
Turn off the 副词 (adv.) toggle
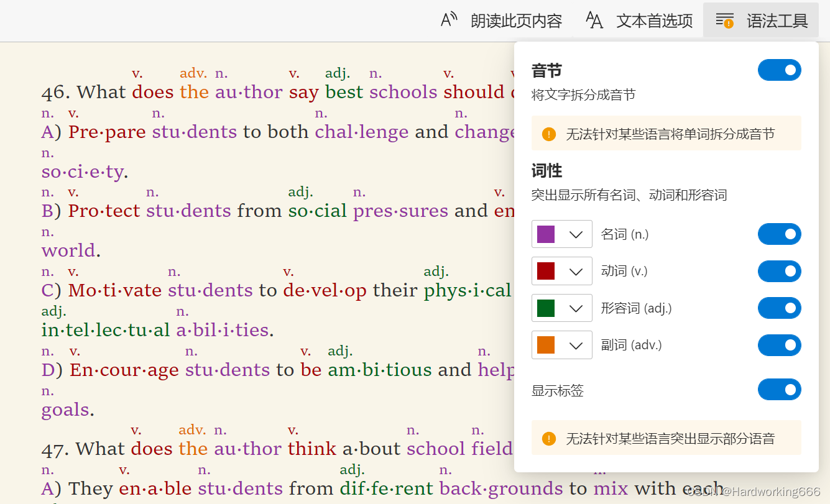click(x=779, y=345)
